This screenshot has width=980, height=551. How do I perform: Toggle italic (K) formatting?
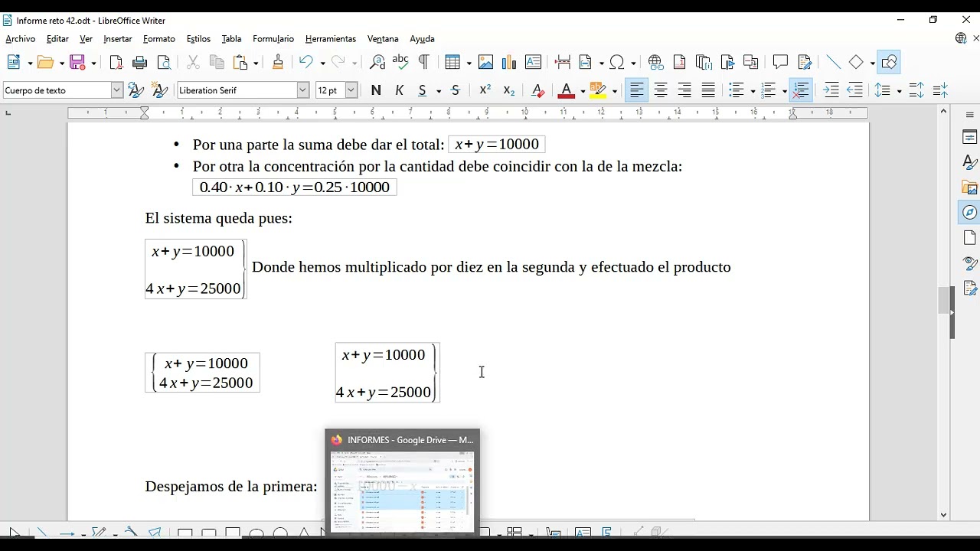pos(400,90)
